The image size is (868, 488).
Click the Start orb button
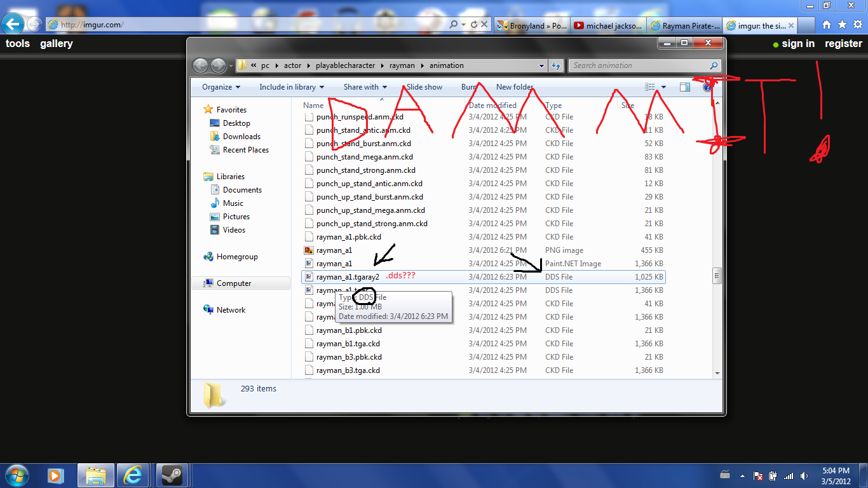click(17, 475)
